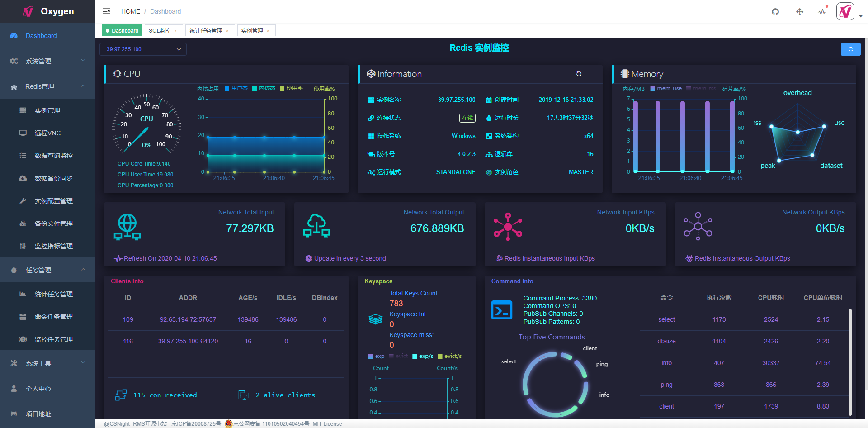Click the Oxygen logo icon

(x=28, y=11)
